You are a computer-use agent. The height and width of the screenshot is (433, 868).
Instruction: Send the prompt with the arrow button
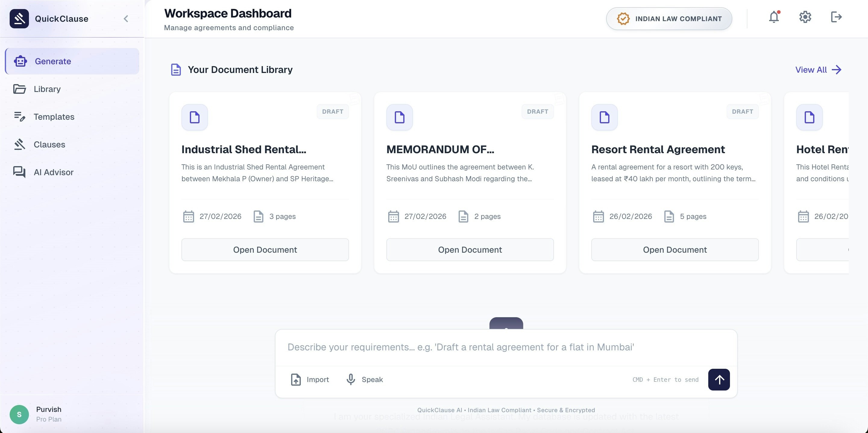pyautogui.click(x=719, y=379)
